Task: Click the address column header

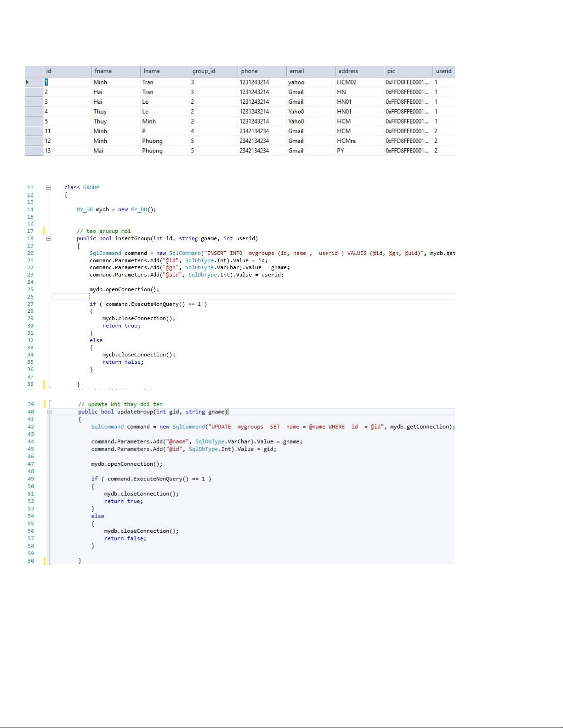Action: (359, 71)
